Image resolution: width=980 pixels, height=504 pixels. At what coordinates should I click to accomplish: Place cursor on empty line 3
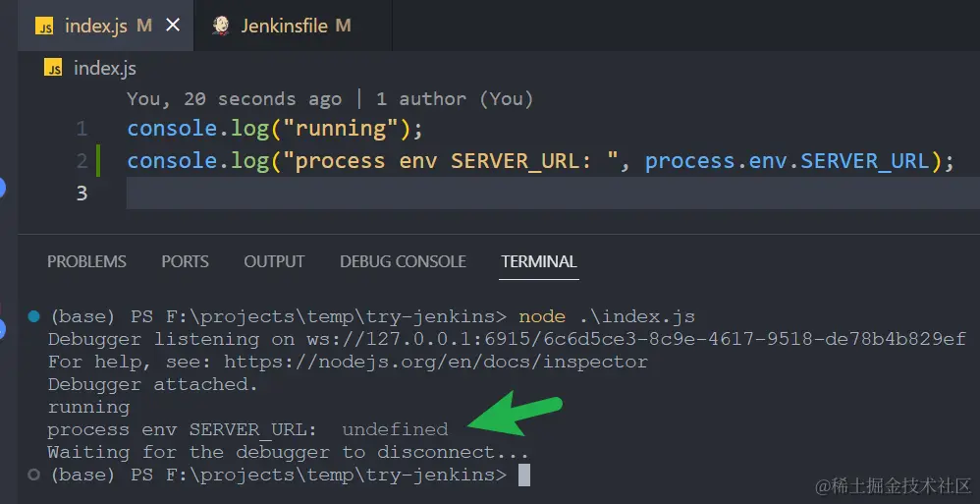point(553,194)
